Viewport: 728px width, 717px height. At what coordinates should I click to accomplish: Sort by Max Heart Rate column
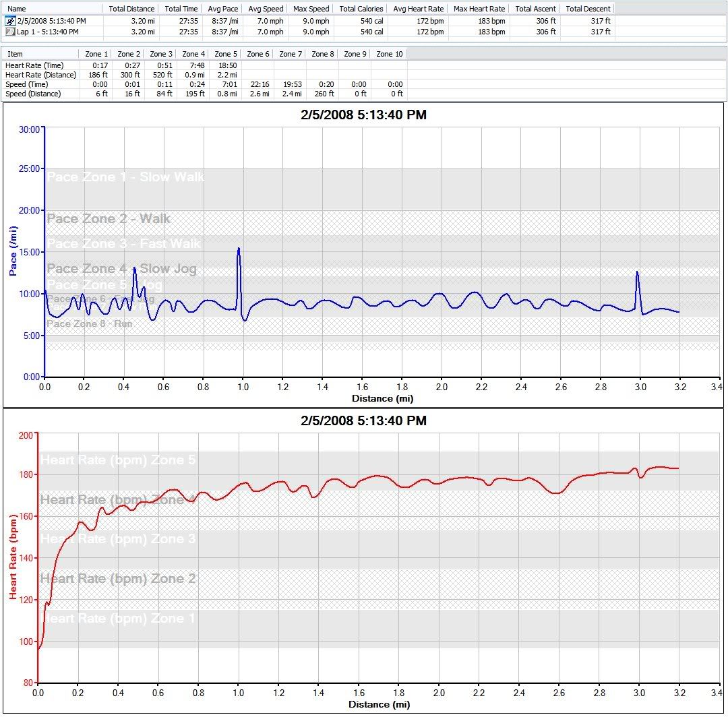[x=479, y=9]
